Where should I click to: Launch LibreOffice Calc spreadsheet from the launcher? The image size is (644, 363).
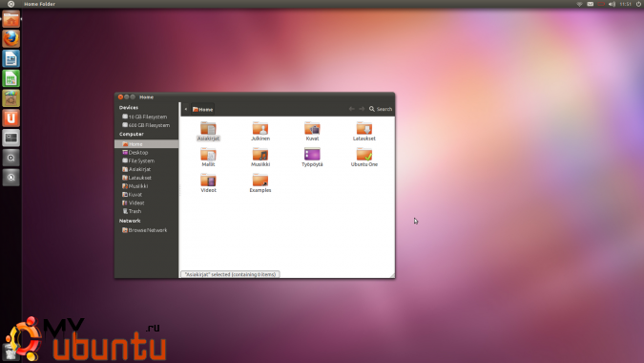coord(11,78)
